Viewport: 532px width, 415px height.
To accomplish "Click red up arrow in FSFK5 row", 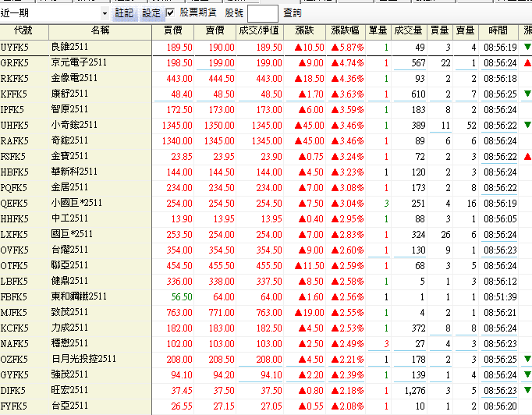I will click(x=527, y=156).
